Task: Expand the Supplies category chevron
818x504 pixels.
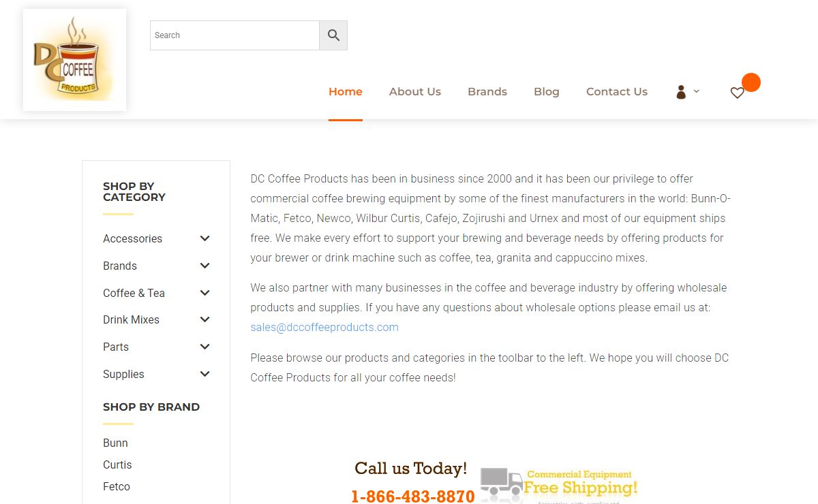Action: (x=204, y=374)
